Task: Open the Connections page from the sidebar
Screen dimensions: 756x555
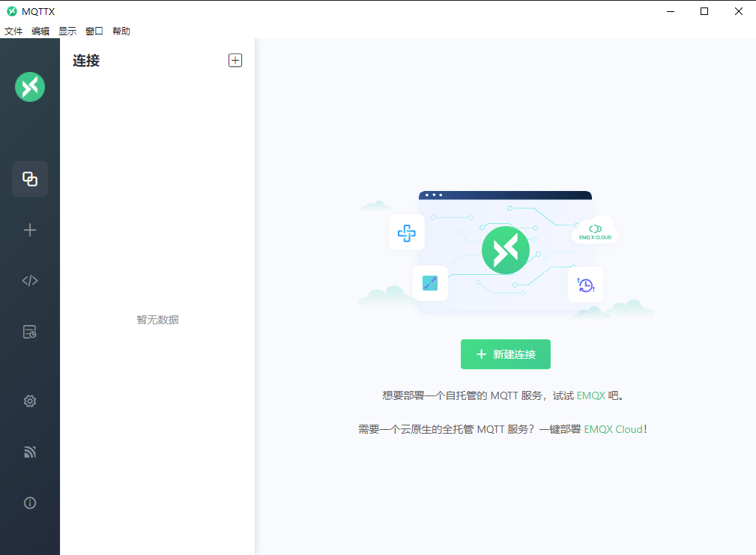Action: point(30,179)
